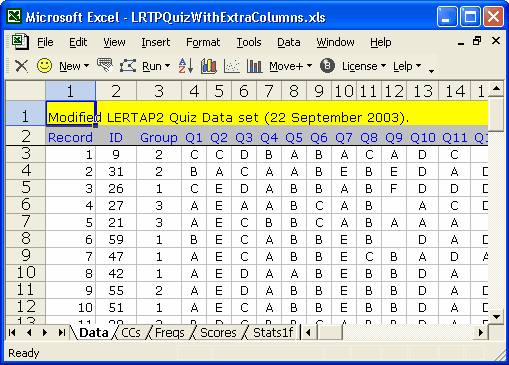Select the 'Record' header cell
Image resolution: width=509 pixels, height=365 pixels.
(71, 137)
